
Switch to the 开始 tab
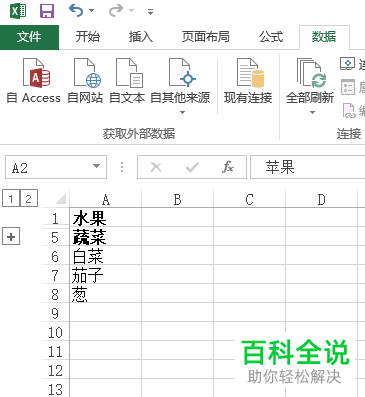[x=88, y=37]
